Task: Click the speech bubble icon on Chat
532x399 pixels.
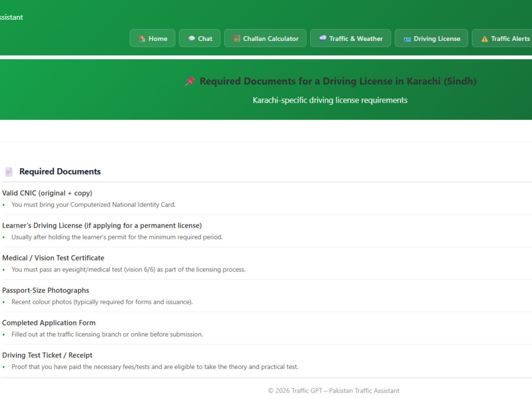Action: (192, 38)
